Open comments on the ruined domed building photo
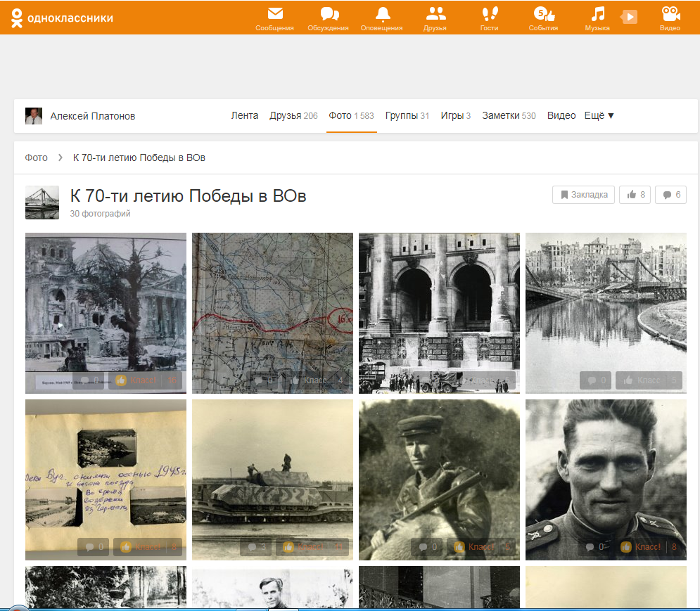Image resolution: width=700 pixels, height=611 pixels. click(89, 380)
